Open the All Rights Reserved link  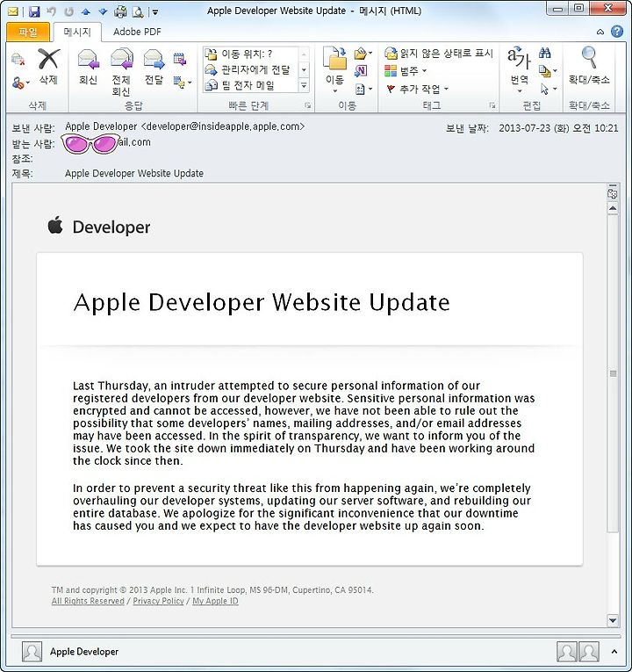point(88,601)
